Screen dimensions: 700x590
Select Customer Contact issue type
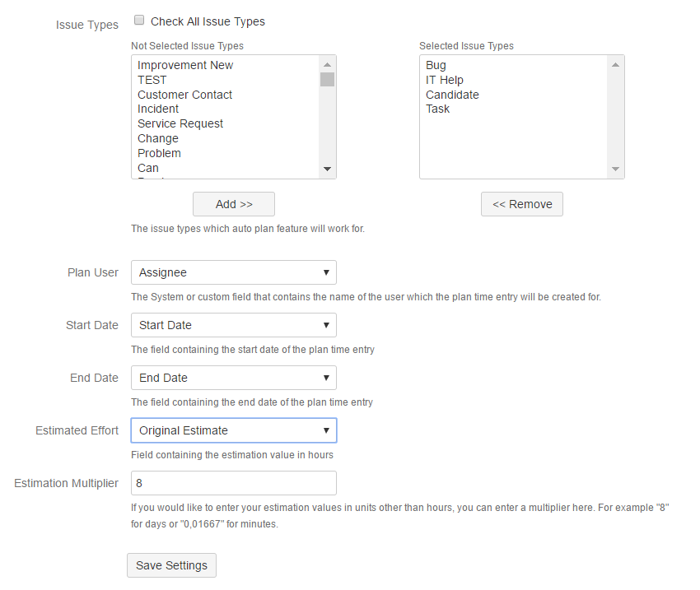tap(184, 95)
